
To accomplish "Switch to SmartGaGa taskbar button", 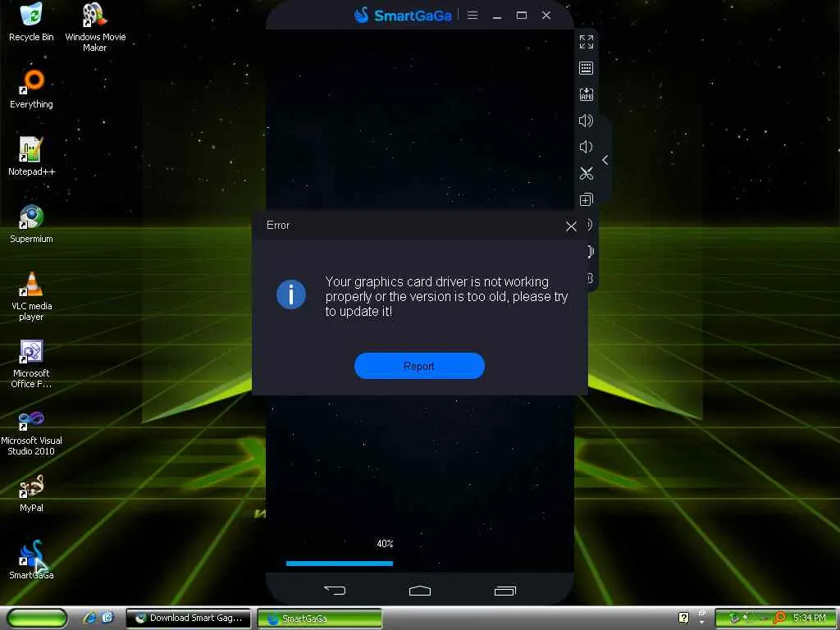I will coord(320,619).
